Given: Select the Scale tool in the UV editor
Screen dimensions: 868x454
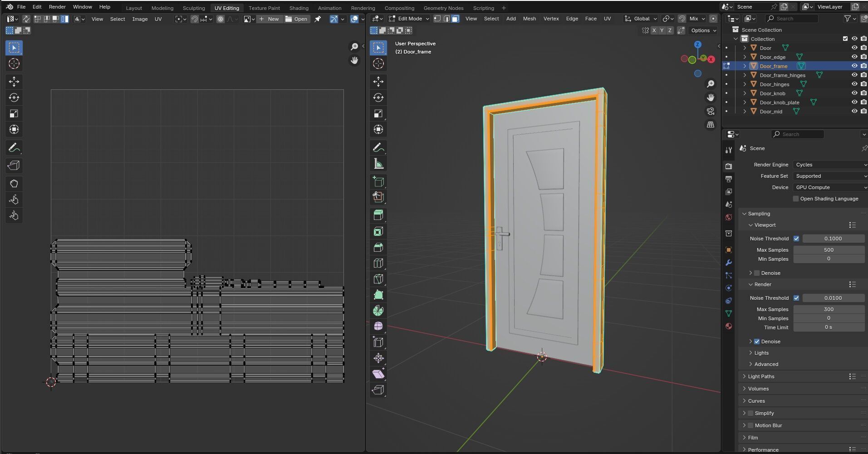Looking at the screenshot, I should tap(14, 113).
